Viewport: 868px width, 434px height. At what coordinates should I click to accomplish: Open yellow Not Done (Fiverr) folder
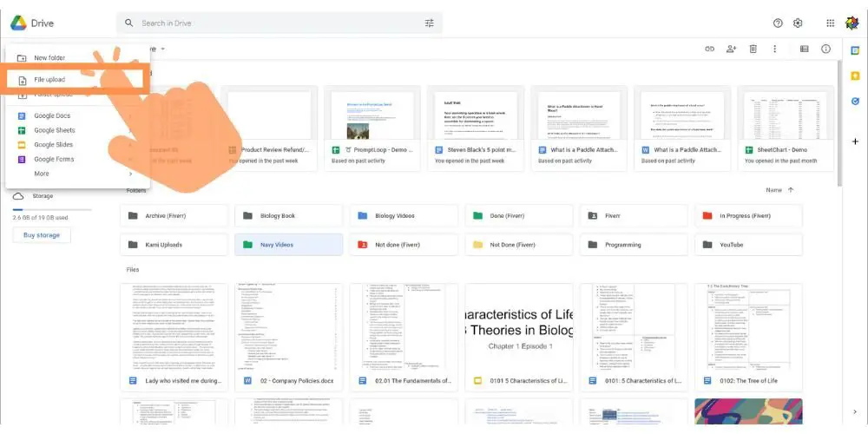click(x=519, y=245)
